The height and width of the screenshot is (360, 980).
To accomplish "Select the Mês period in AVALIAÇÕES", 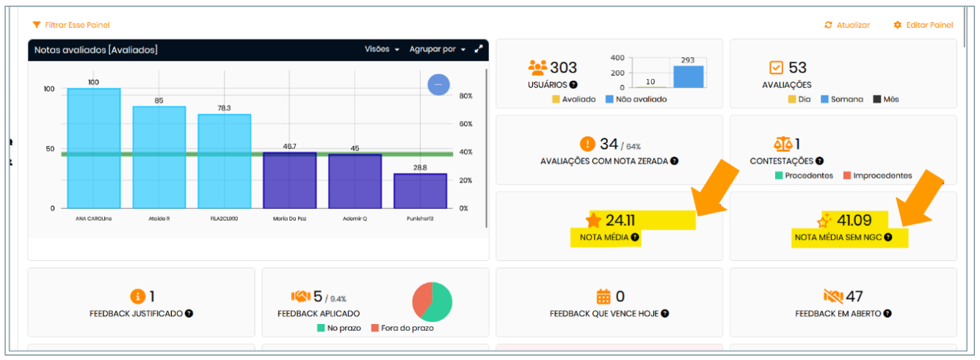I will [886, 99].
